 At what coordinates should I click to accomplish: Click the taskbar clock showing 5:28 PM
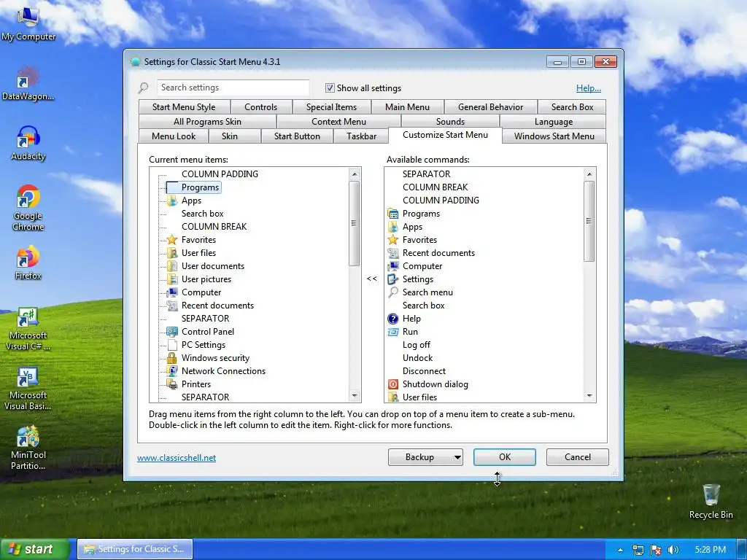tap(710, 550)
